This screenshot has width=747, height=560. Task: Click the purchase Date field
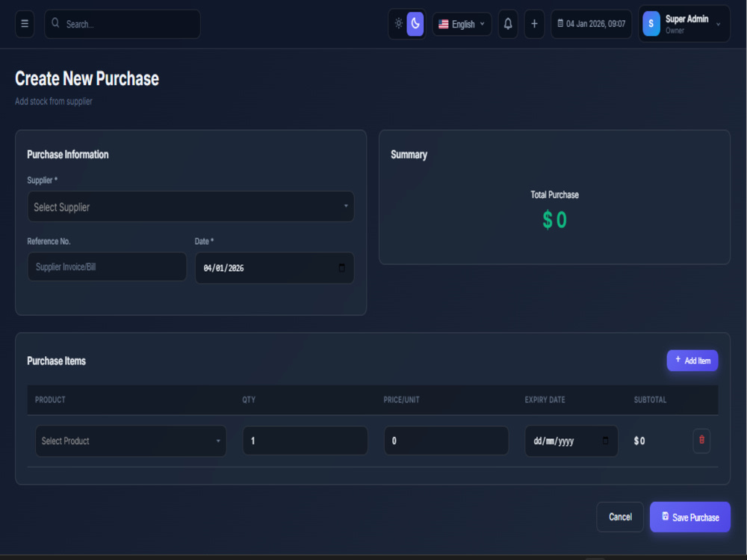[274, 268]
